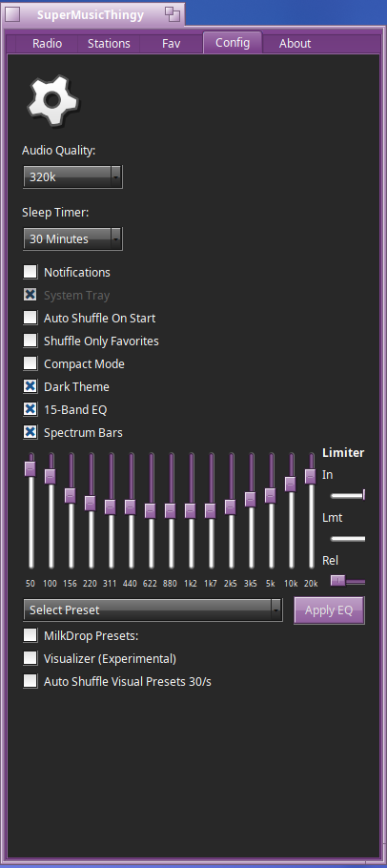This screenshot has width=387, height=868.
Task: Open the Select Preset dropdown
Action: 153,610
